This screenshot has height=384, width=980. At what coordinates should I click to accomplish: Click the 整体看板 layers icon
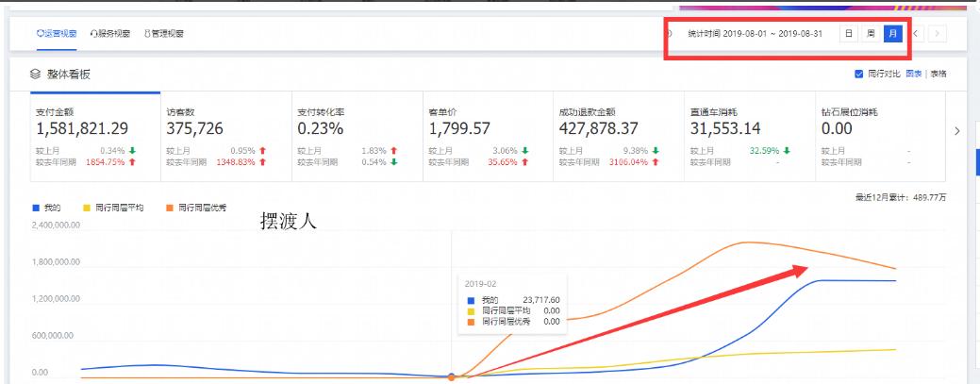tap(35, 74)
